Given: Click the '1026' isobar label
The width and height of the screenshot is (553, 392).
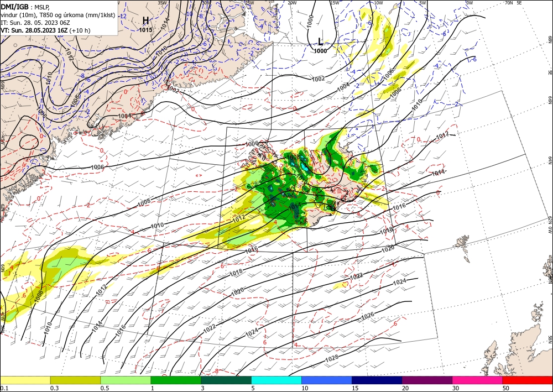Looking at the screenshot, I should pos(368,317).
